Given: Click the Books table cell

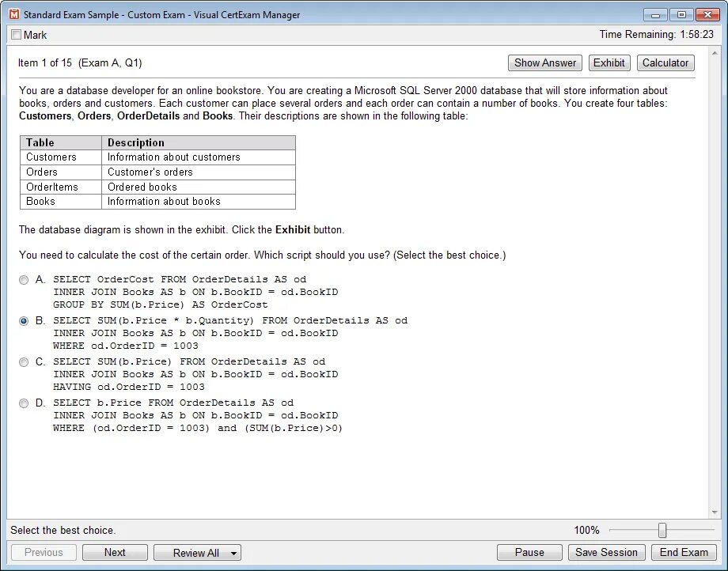Looking at the screenshot, I should click(61, 202).
